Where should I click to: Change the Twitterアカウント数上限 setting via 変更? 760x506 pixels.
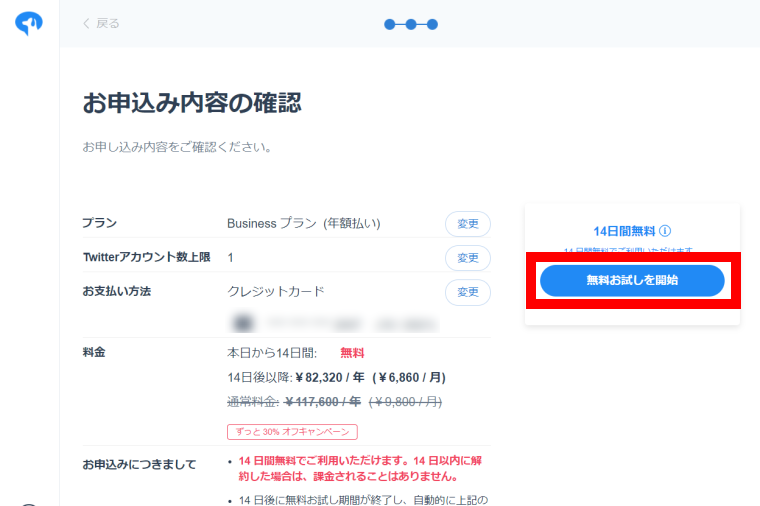click(467, 258)
